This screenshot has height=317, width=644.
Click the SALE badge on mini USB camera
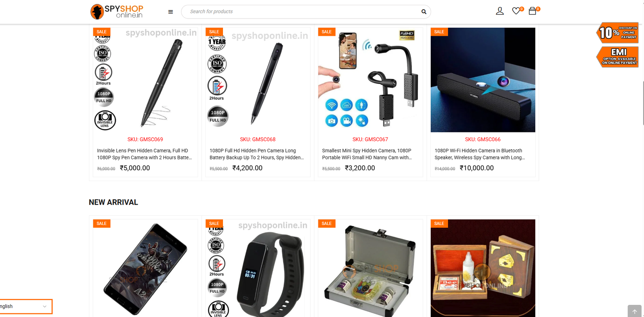[x=327, y=32]
